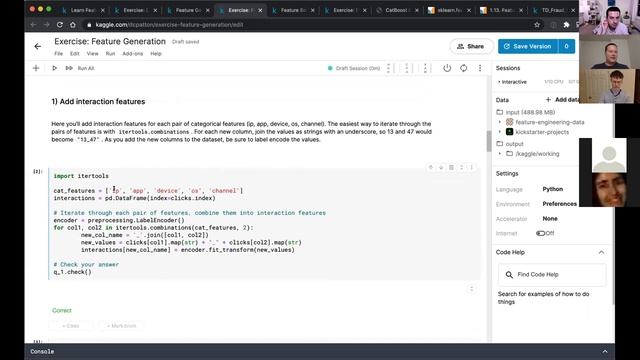The image size is (640, 360).
Task: Click the browser back arrow
Action: pos(33,25)
